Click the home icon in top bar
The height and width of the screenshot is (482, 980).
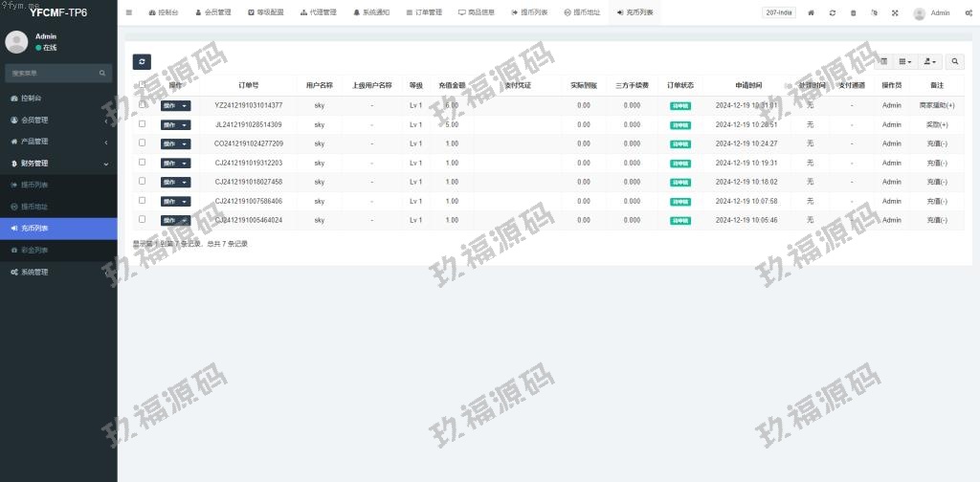812,13
